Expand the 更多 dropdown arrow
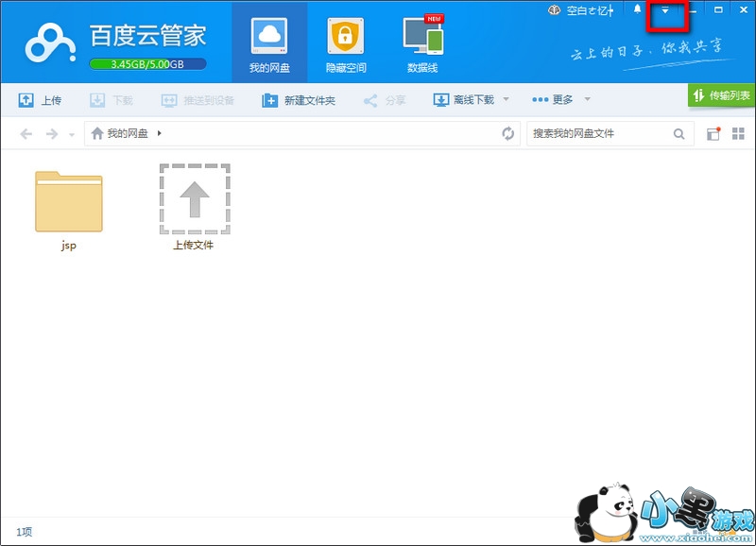 tap(587, 99)
